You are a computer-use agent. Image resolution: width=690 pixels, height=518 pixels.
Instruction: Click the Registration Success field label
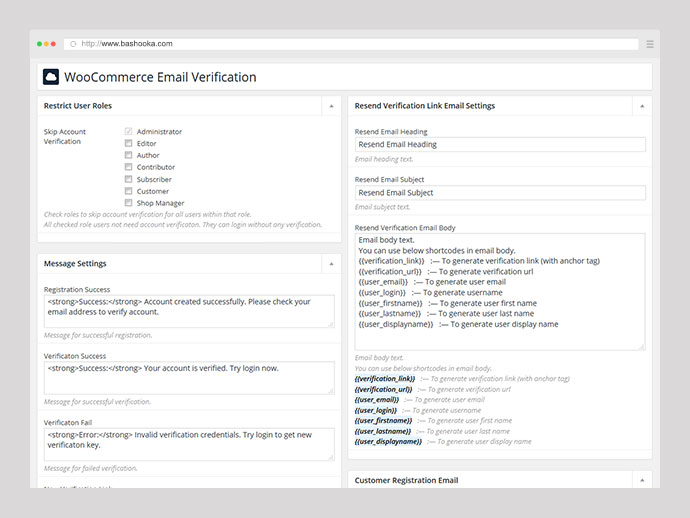tap(77, 289)
